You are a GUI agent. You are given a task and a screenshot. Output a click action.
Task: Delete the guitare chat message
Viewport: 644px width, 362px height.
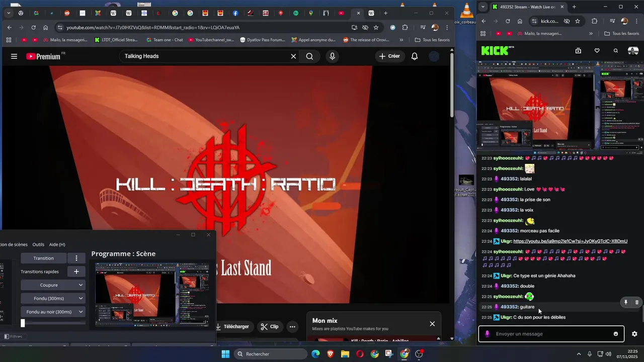(x=637, y=302)
